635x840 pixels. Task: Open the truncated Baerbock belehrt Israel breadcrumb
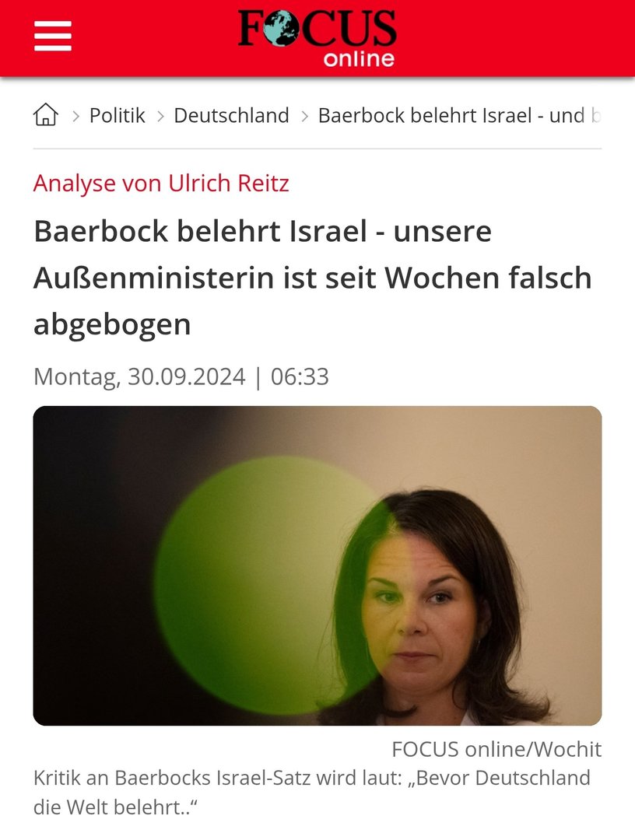(459, 115)
